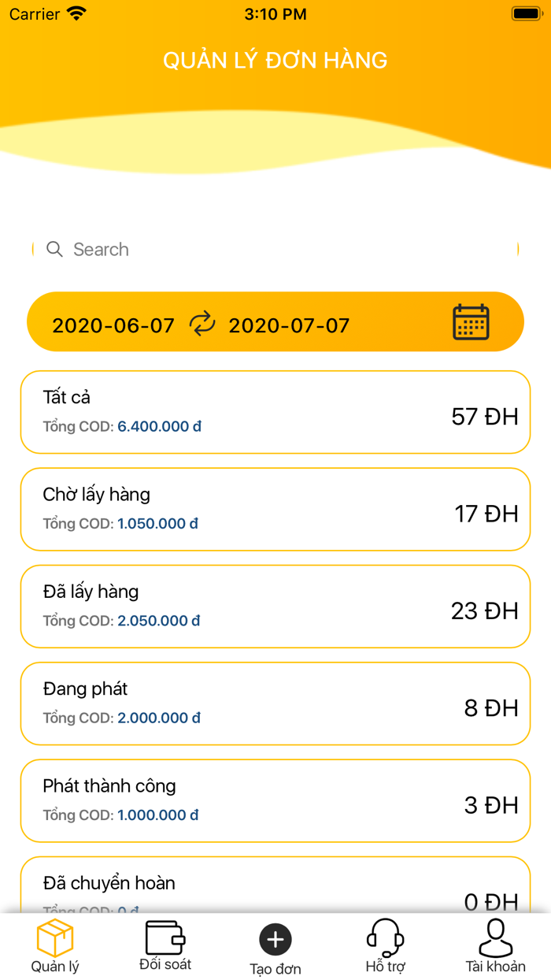This screenshot has height=980, width=551.
Task: Open the Đã chuyển hoàn returns card
Action: (275, 886)
